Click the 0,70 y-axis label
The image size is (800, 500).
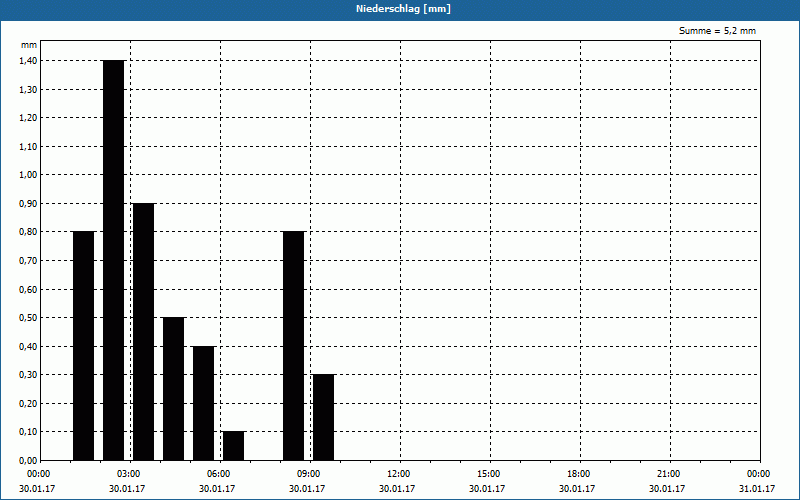(28, 261)
